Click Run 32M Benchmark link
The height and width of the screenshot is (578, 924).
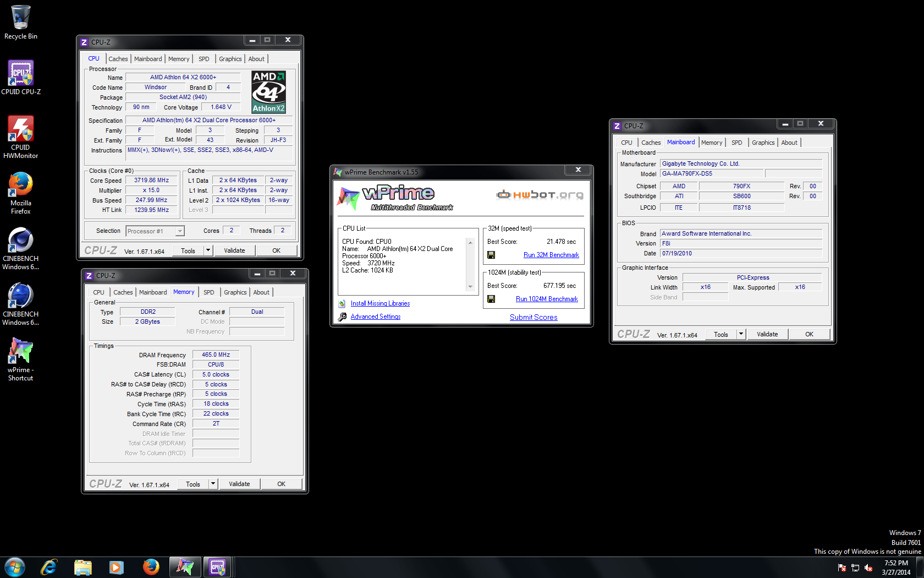(551, 255)
